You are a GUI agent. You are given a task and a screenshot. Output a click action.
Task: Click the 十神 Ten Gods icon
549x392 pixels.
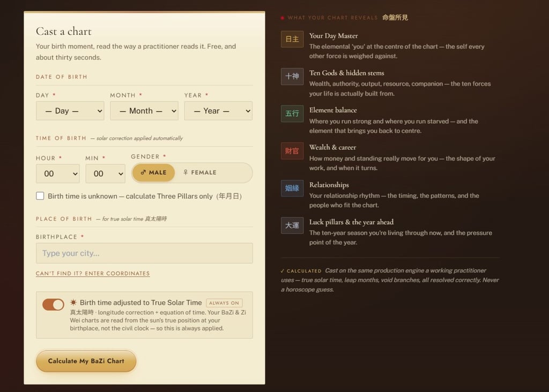[x=292, y=76]
